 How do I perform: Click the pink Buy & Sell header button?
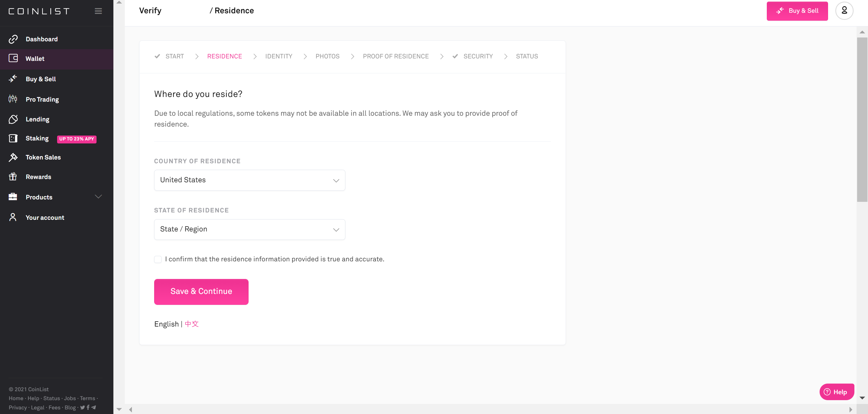797,11
